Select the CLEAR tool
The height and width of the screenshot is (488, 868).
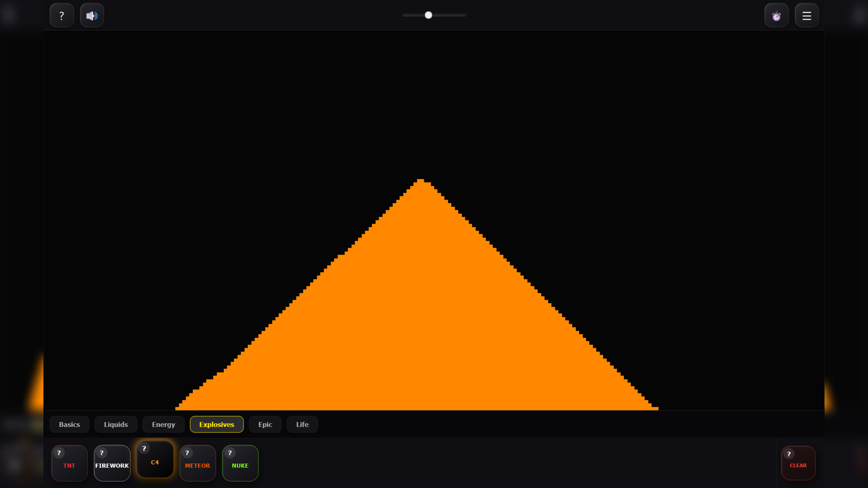coord(798,465)
